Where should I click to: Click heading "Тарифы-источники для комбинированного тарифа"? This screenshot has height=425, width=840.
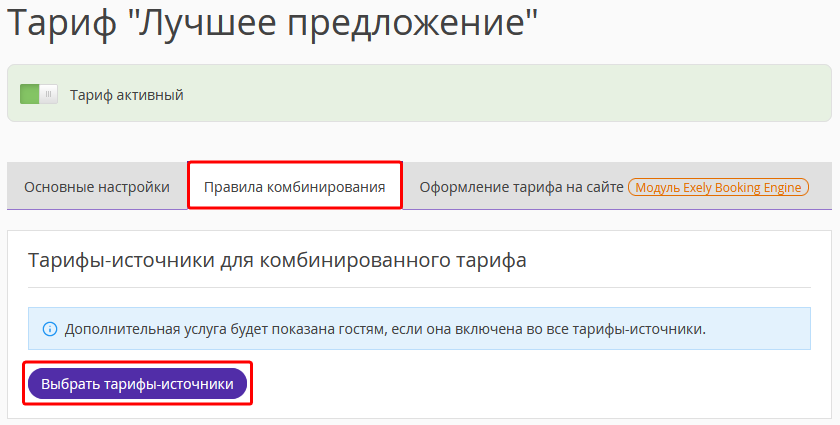coord(277,260)
